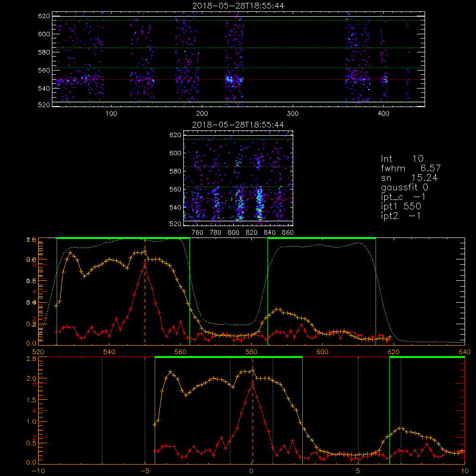Click y-axis label 2.5 on bottom plot

(x=31, y=359)
